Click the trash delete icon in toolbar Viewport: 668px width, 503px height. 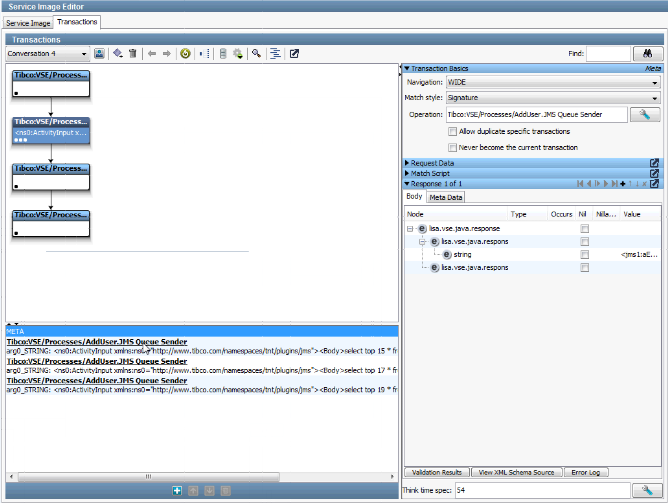click(x=132, y=53)
